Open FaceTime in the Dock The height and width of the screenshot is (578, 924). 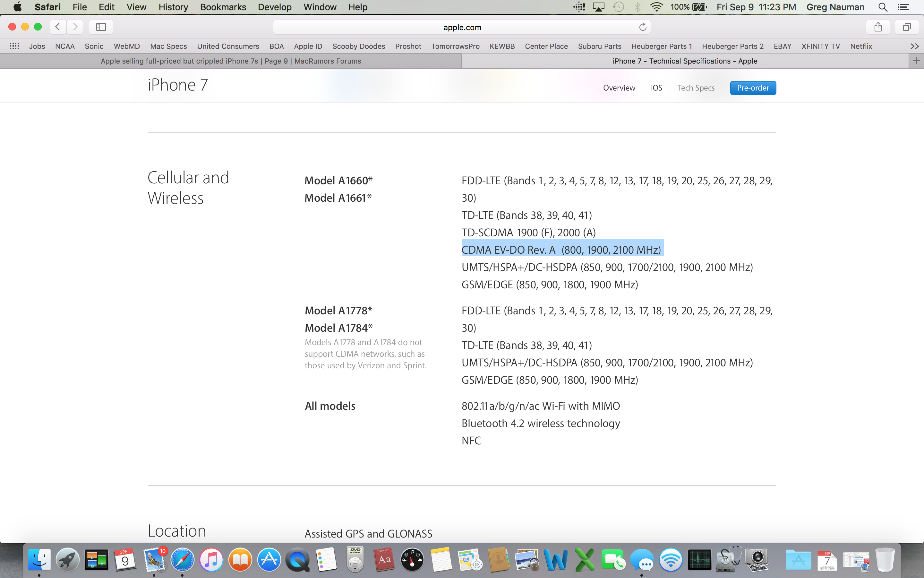point(613,560)
